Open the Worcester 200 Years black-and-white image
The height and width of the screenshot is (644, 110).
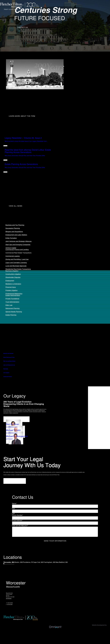pos(35,74)
